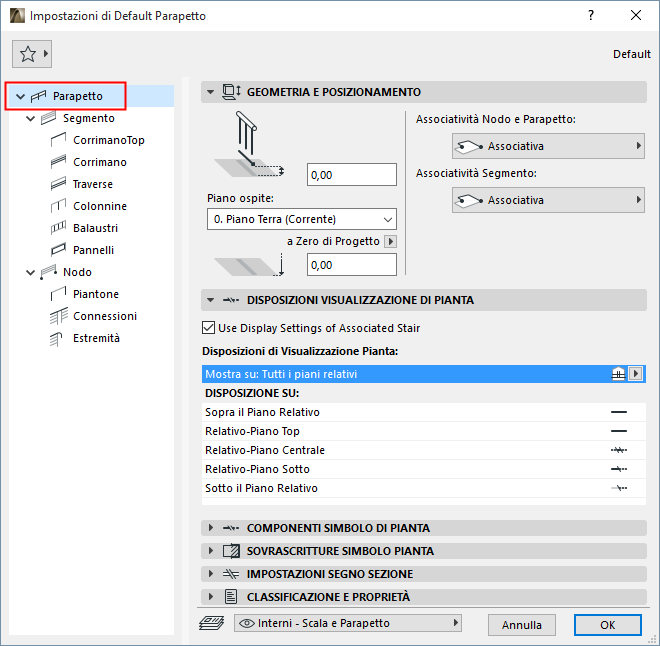
Task: Select Sotto il Piano Relativo row
Action: [423, 488]
